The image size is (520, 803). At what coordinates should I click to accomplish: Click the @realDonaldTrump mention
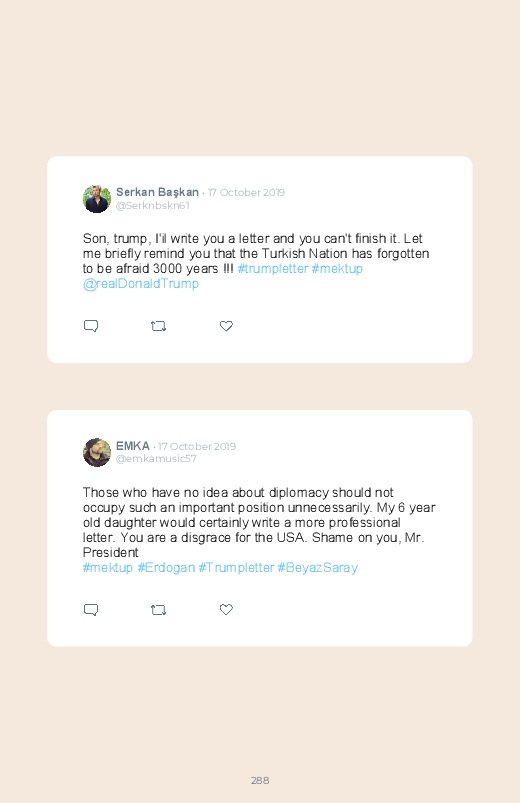[x=141, y=283]
